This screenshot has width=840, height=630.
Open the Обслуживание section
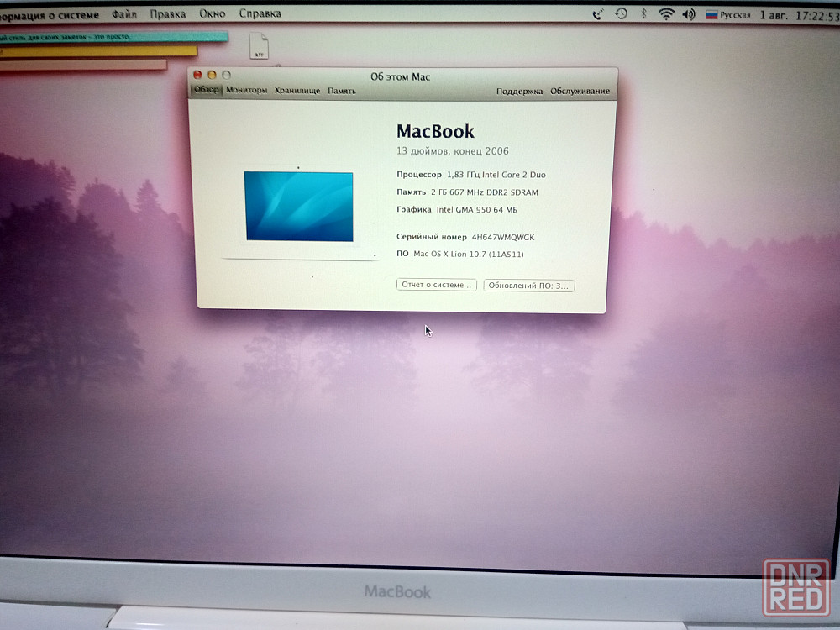click(580, 91)
